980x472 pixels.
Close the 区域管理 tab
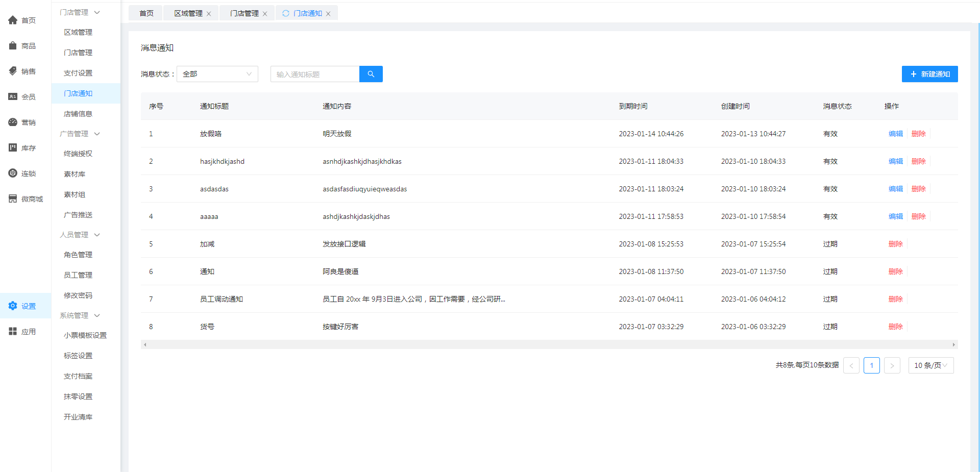209,14
